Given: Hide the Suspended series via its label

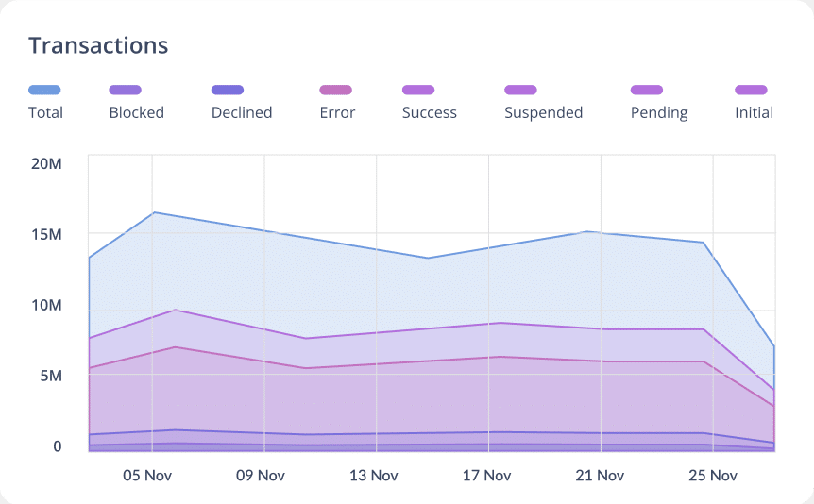Looking at the screenshot, I should 543,113.
